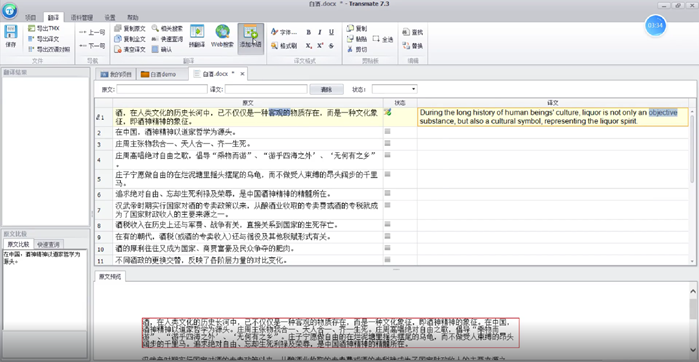Click 复制全文 in the ribbon
Screen dimensions: 699x362
130,39
